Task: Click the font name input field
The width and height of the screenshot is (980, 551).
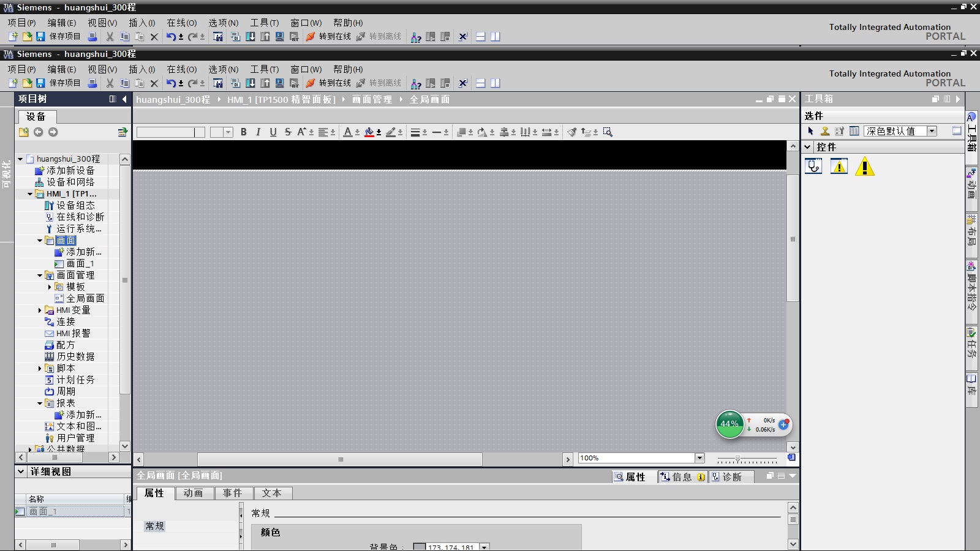Action: 170,132
